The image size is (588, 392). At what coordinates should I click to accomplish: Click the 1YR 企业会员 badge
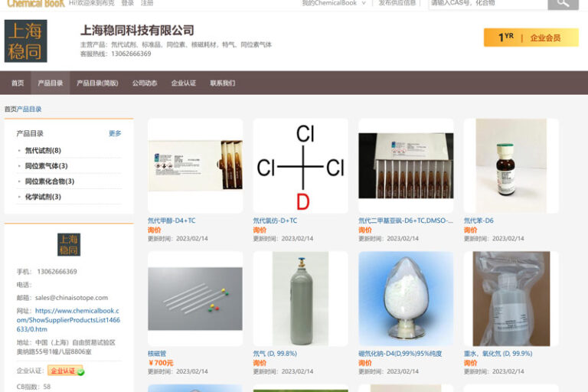click(x=531, y=38)
